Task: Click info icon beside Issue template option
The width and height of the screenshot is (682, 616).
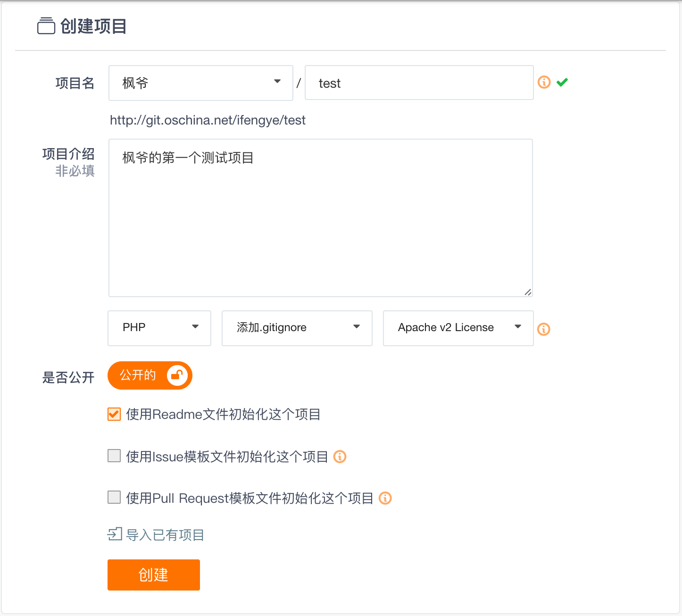Action: (x=340, y=457)
